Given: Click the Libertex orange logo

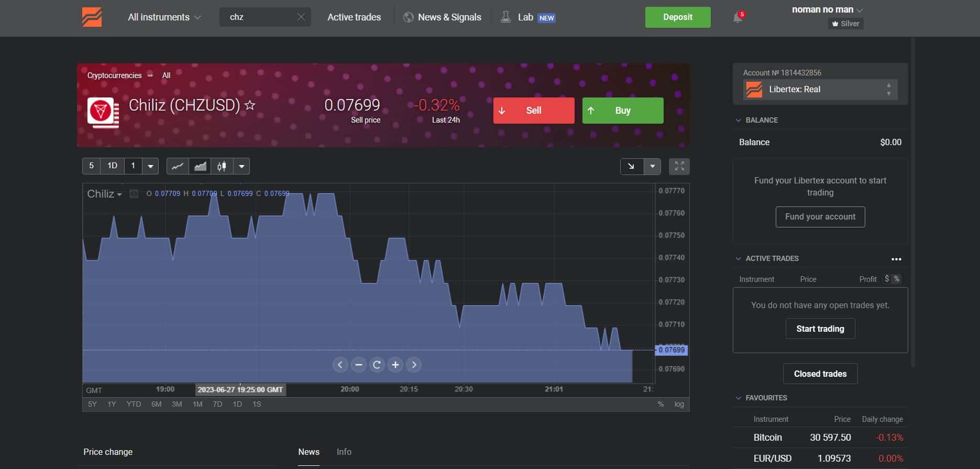Looking at the screenshot, I should coord(92,17).
